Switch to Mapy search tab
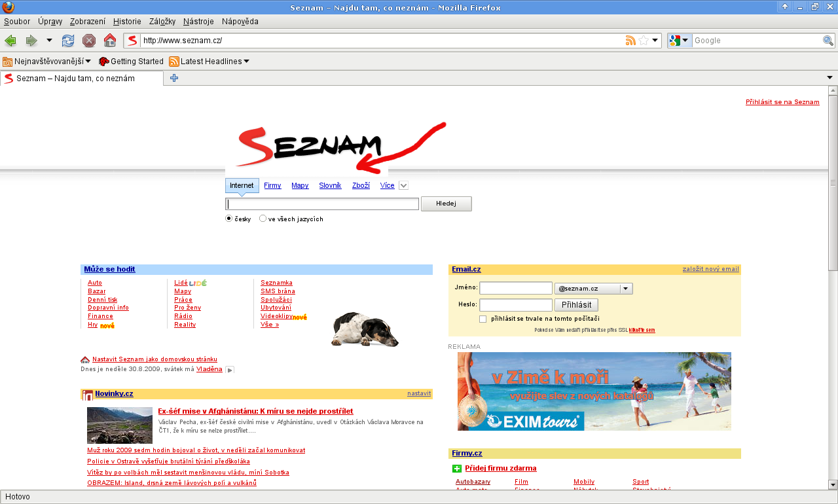This screenshot has width=838, height=504. [x=300, y=186]
